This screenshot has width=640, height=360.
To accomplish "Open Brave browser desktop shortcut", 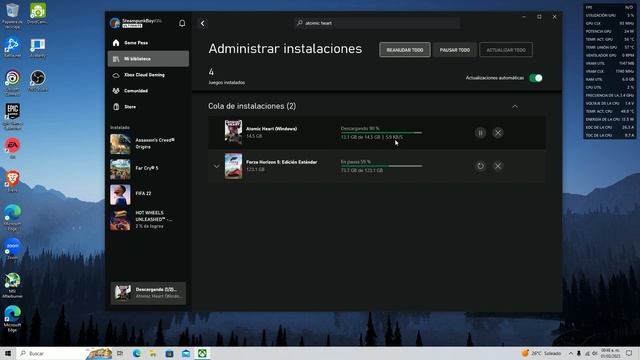I will tap(12, 182).
